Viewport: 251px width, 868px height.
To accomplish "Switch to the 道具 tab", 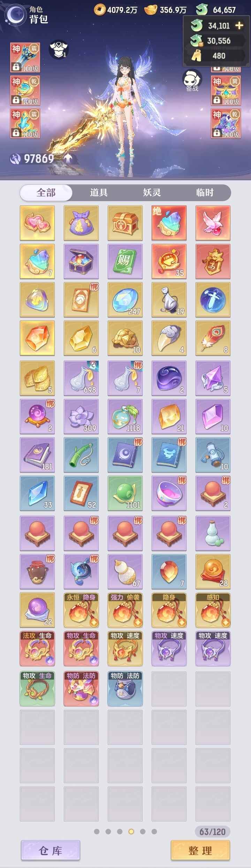I will (99, 192).
